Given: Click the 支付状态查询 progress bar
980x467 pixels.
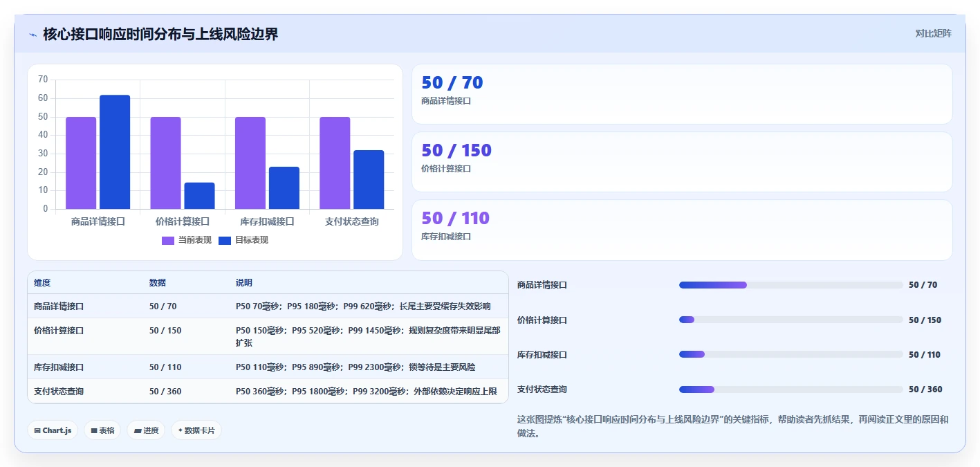Looking at the screenshot, I should click(x=791, y=390).
